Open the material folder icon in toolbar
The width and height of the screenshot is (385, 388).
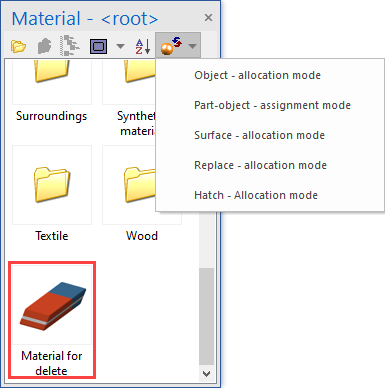coord(18,46)
